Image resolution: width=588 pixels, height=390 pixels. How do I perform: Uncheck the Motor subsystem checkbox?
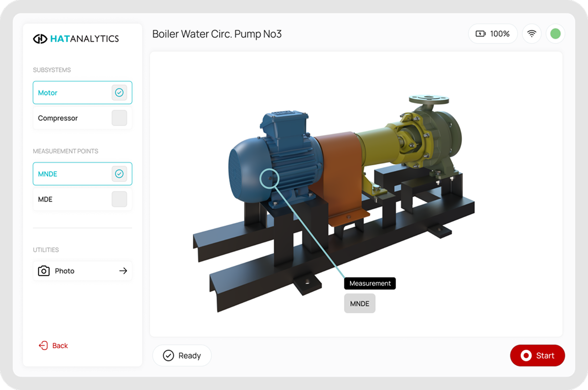[119, 93]
